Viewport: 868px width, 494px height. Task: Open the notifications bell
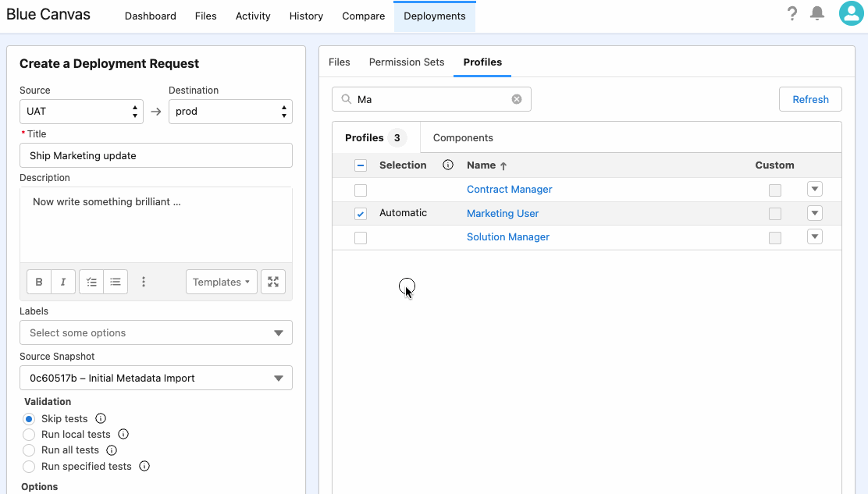tap(817, 13)
